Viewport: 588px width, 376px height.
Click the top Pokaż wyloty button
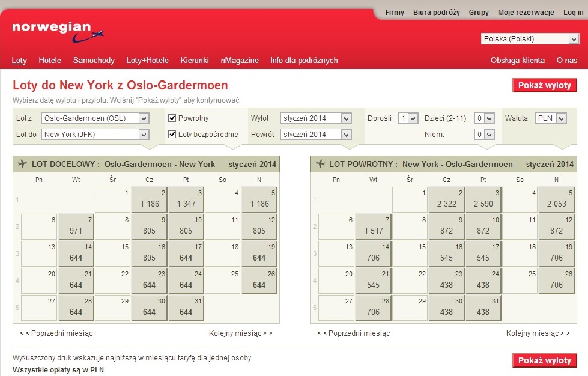coord(545,85)
